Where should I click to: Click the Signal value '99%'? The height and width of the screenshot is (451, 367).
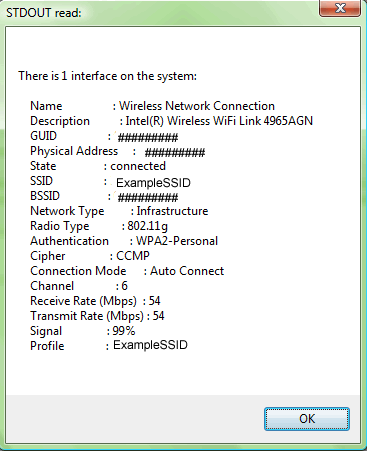tap(124, 331)
